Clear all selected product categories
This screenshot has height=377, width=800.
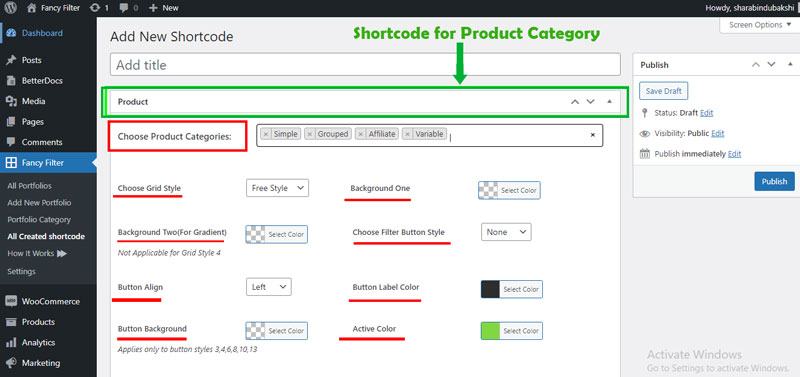[x=592, y=135]
